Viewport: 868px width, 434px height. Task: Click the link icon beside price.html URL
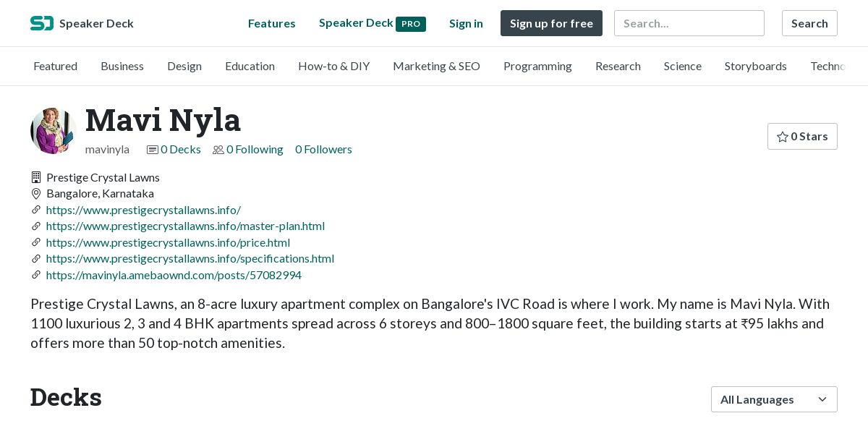(x=36, y=242)
